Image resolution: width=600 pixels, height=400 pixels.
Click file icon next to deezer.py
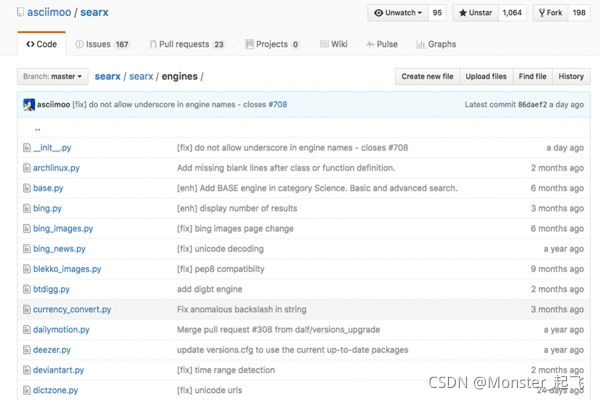pos(27,350)
